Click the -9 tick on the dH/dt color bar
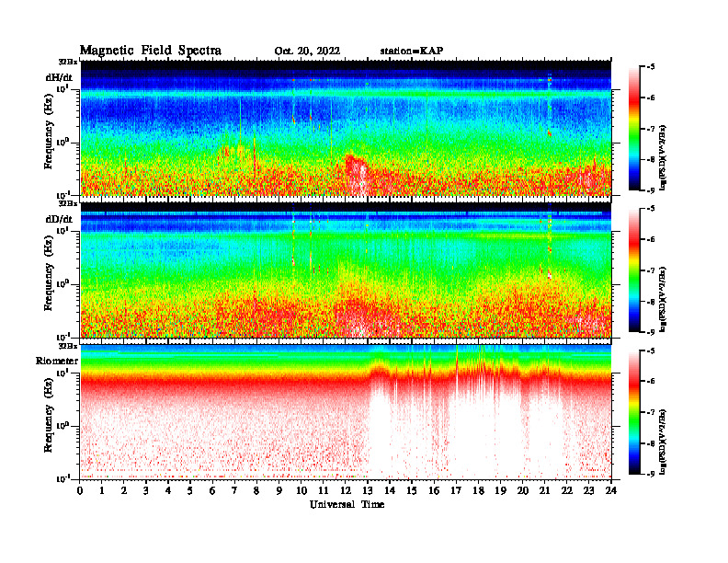The width and height of the screenshot is (728, 563). tap(650, 190)
